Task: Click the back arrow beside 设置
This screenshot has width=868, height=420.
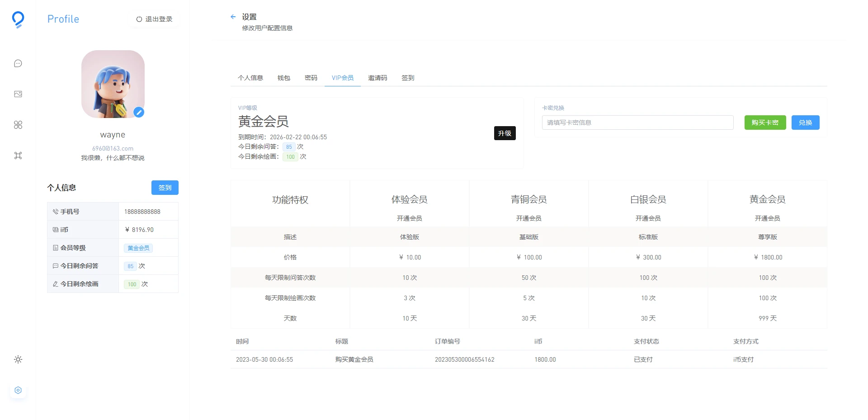Action: (x=233, y=17)
